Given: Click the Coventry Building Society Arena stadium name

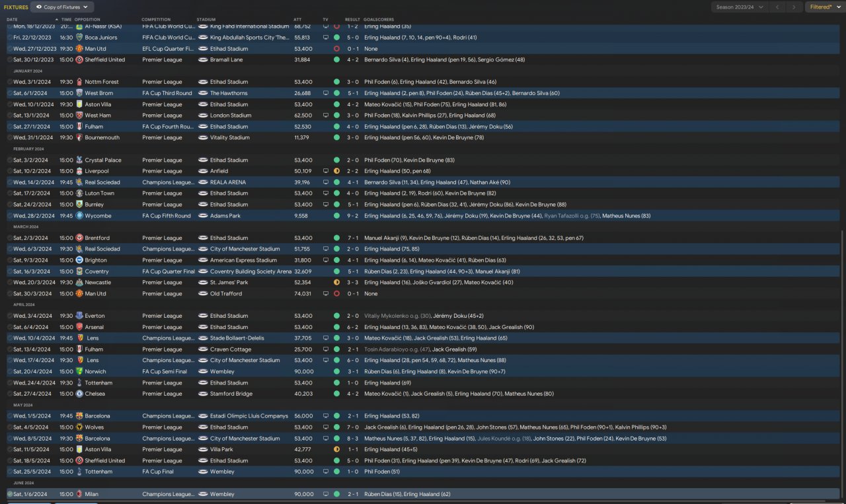Looking at the screenshot, I should coord(250,271).
